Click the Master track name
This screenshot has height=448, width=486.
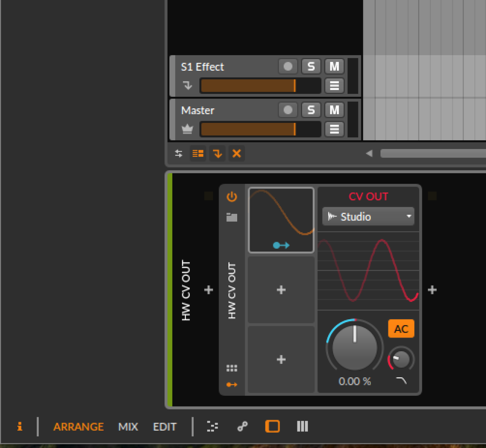(x=198, y=110)
